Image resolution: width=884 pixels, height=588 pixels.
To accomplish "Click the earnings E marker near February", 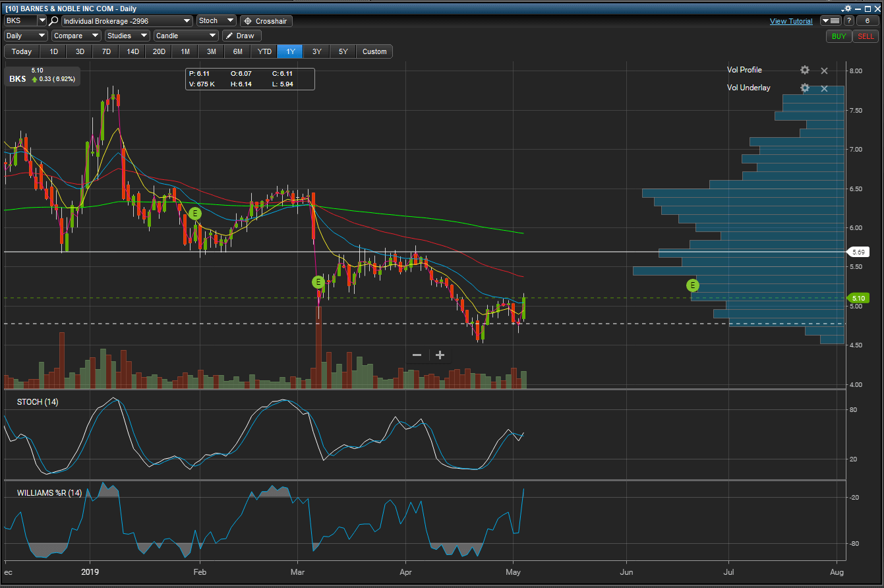I will [195, 213].
